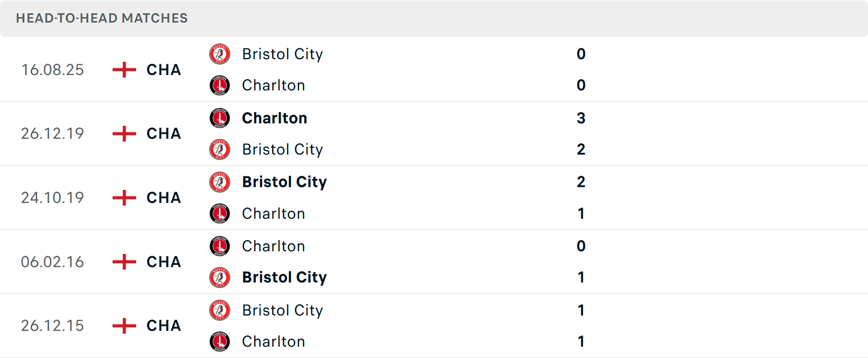
Task: Select the bold Charlton winner label from 26.12.19
Action: (274, 118)
